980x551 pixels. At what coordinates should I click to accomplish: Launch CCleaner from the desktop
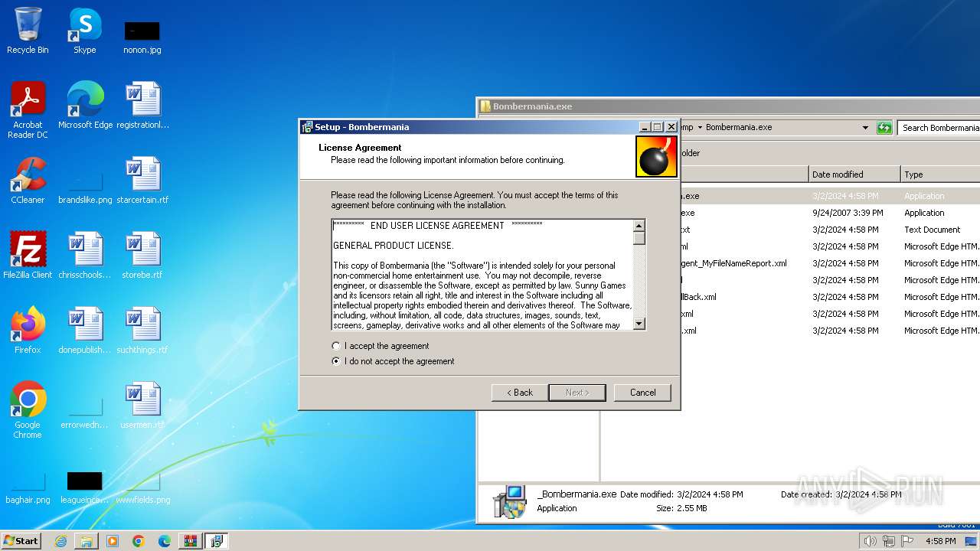pos(28,181)
